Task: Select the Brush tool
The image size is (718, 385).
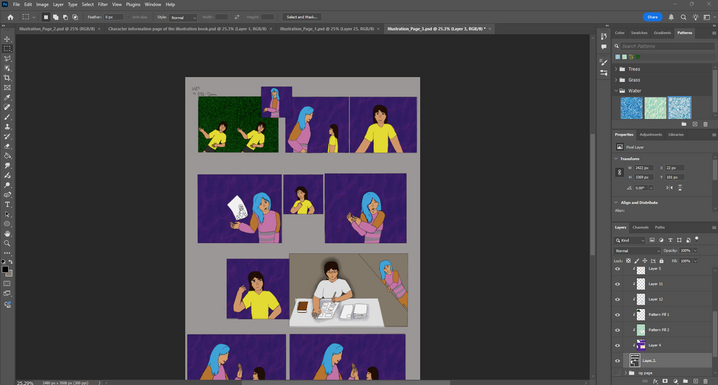Action: tap(7, 117)
